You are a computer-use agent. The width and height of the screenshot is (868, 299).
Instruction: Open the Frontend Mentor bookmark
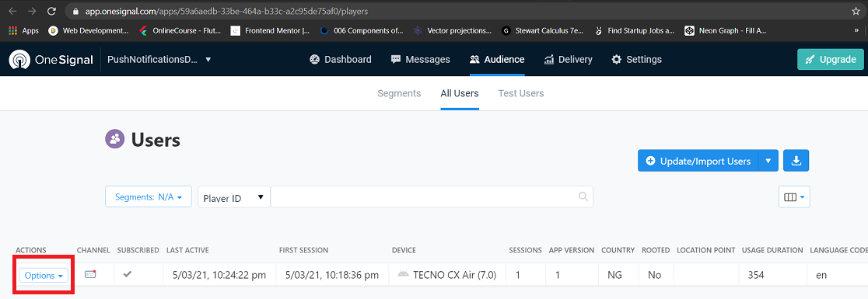pyautogui.click(x=271, y=31)
